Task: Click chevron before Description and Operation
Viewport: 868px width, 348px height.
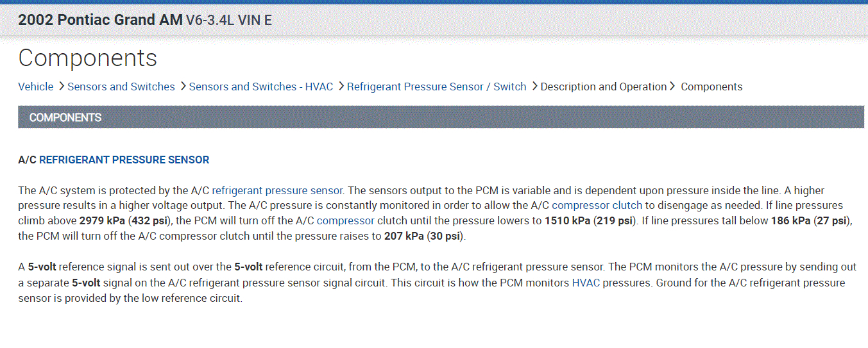Action: coord(534,86)
